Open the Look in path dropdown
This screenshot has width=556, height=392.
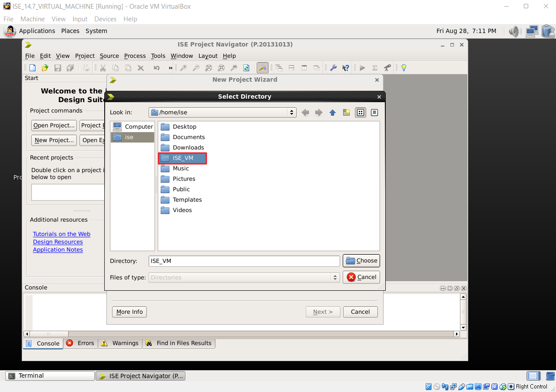222,113
